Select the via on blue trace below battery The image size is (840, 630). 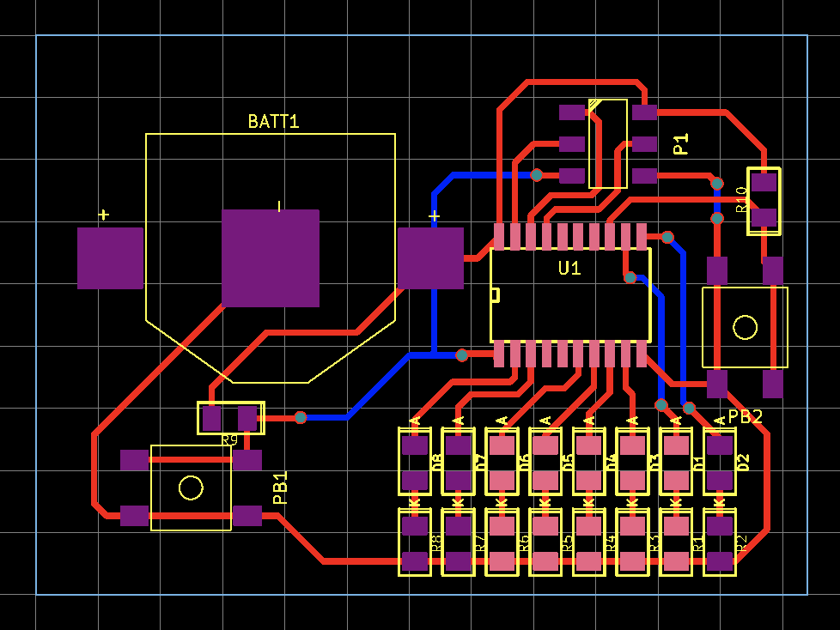click(x=462, y=354)
